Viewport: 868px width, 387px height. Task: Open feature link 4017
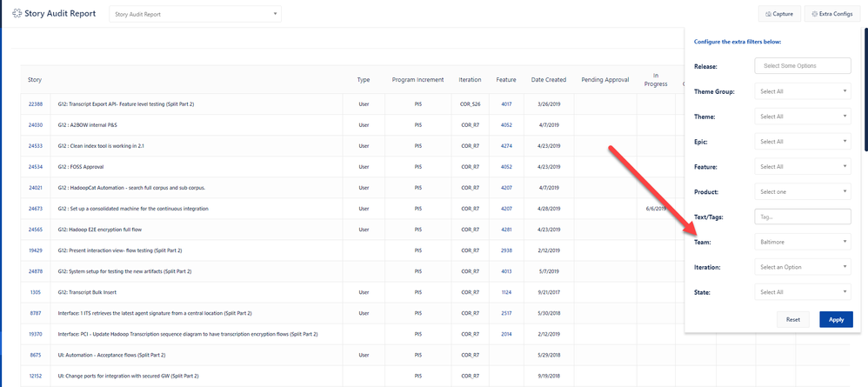pyautogui.click(x=506, y=104)
